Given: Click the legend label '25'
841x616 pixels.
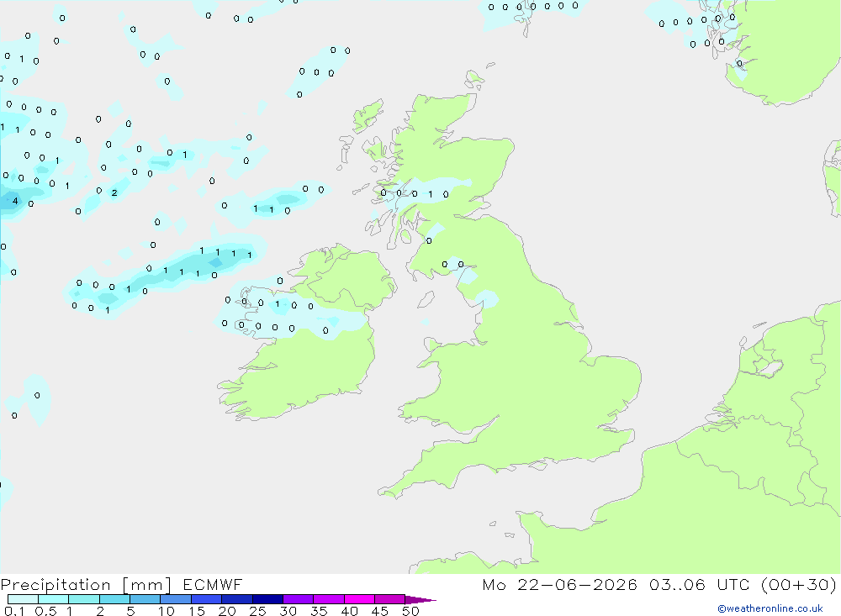Looking at the screenshot, I should point(258,611).
